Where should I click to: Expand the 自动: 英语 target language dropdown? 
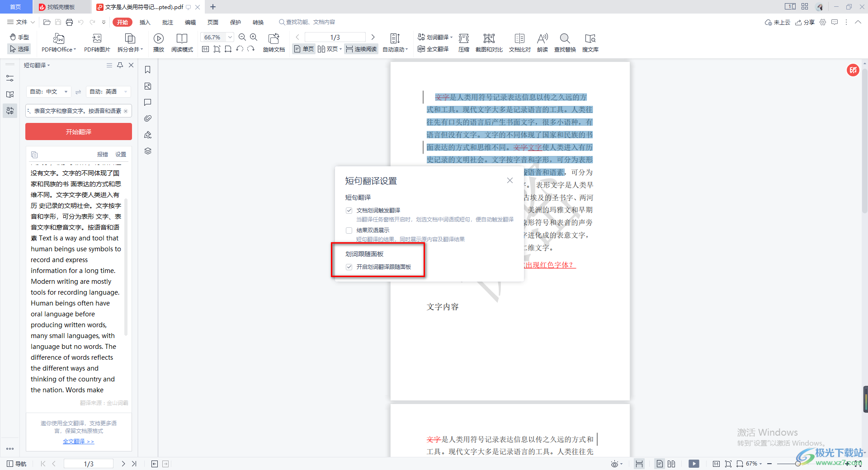coord(108,92)
